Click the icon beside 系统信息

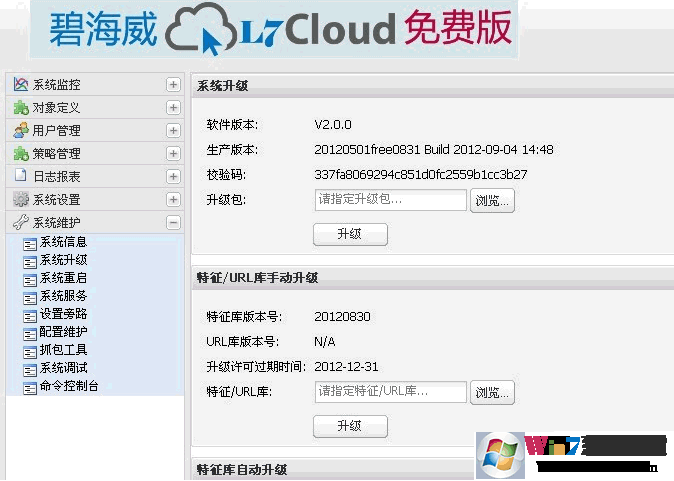coord(30,245)
